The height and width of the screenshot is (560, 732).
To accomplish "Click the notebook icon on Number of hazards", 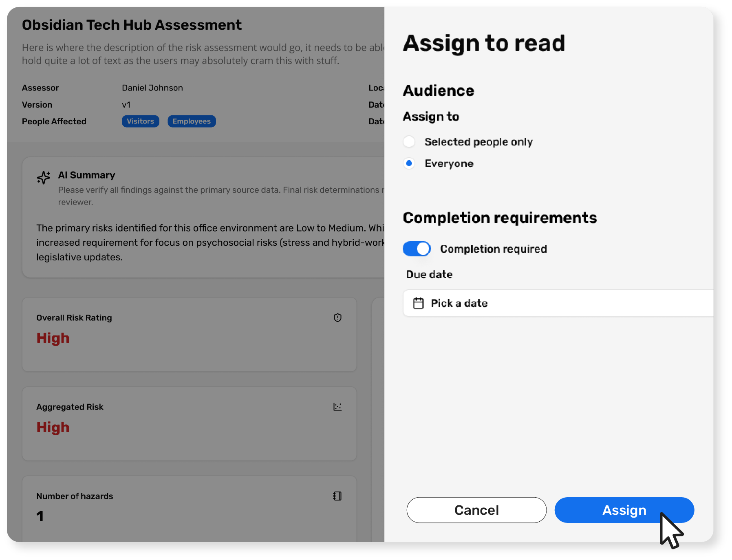I will point(337,496).
